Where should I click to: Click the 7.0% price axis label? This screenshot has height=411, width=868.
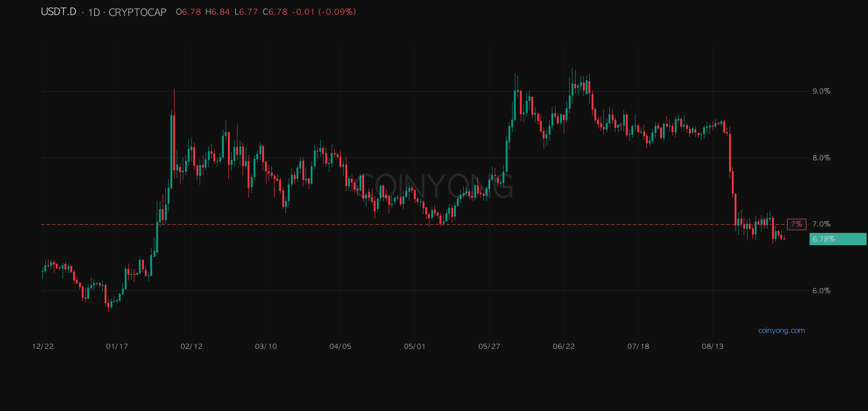coord(821,224)
